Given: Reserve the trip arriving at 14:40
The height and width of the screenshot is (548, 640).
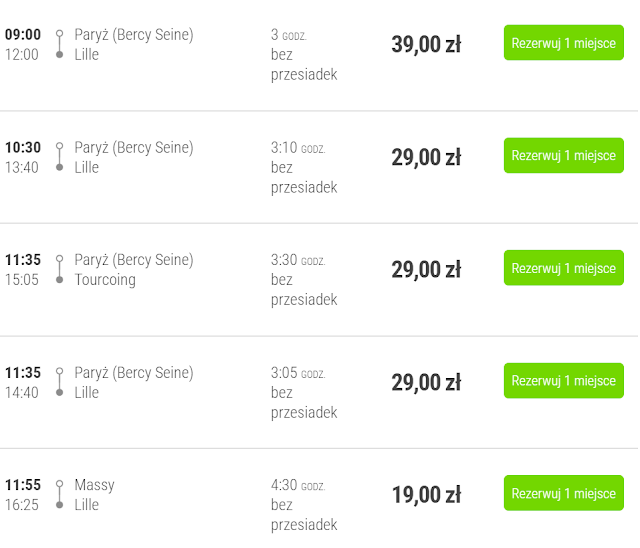Looking at the screenshot, I should click(563, 381).
